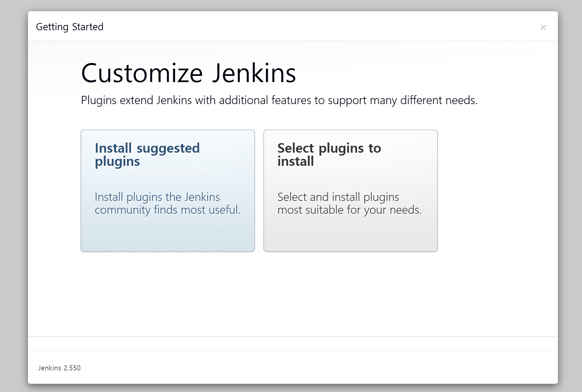
Task: Click the word "suggested" in the blue card
Action: [x=168, y=148]
